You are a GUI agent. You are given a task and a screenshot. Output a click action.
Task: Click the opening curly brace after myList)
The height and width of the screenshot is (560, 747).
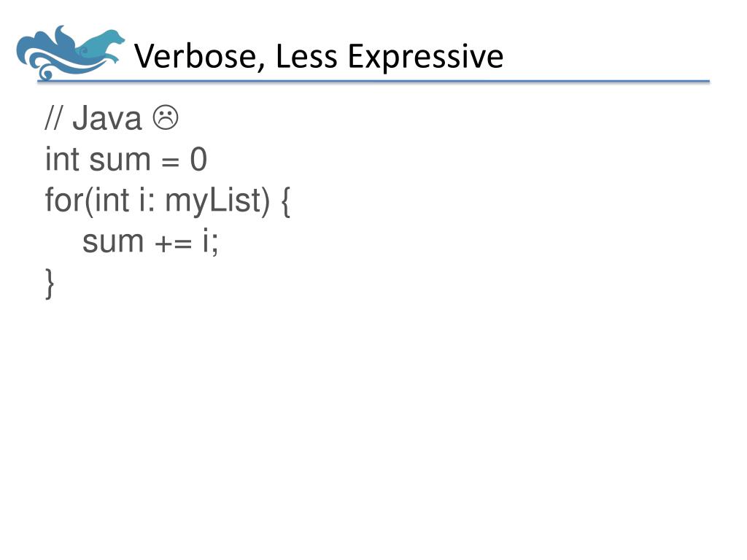point(285,203)
